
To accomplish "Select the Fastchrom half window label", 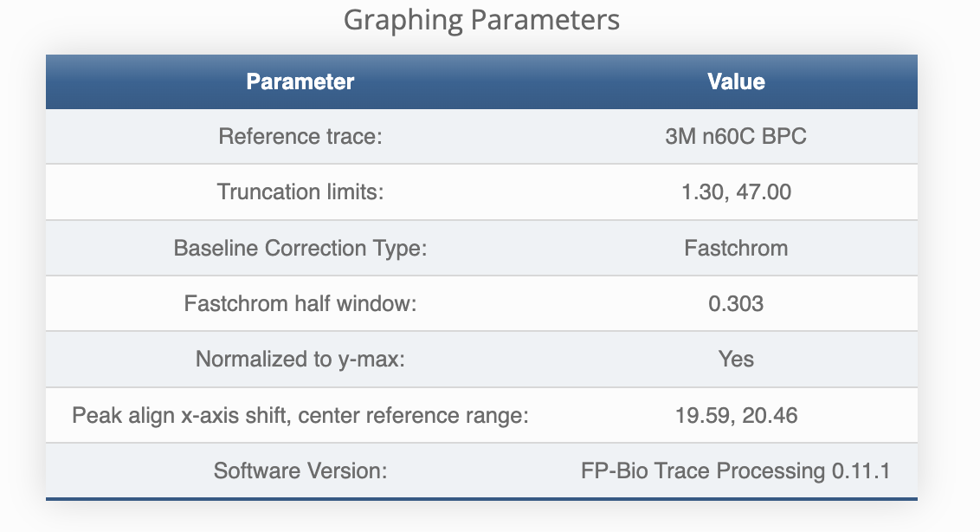I will pyautogui.click(x=300, y=304).
